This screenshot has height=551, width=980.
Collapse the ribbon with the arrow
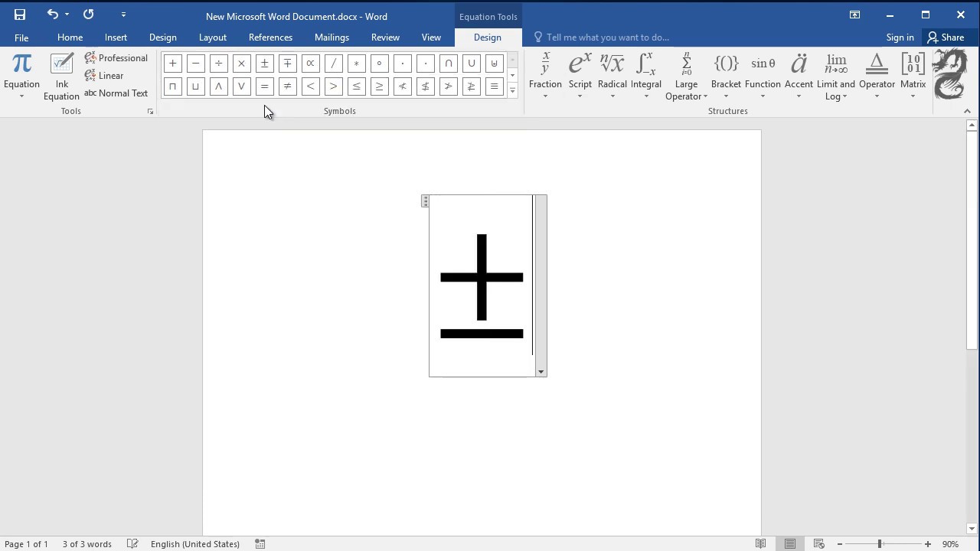(x=967, y=112)
